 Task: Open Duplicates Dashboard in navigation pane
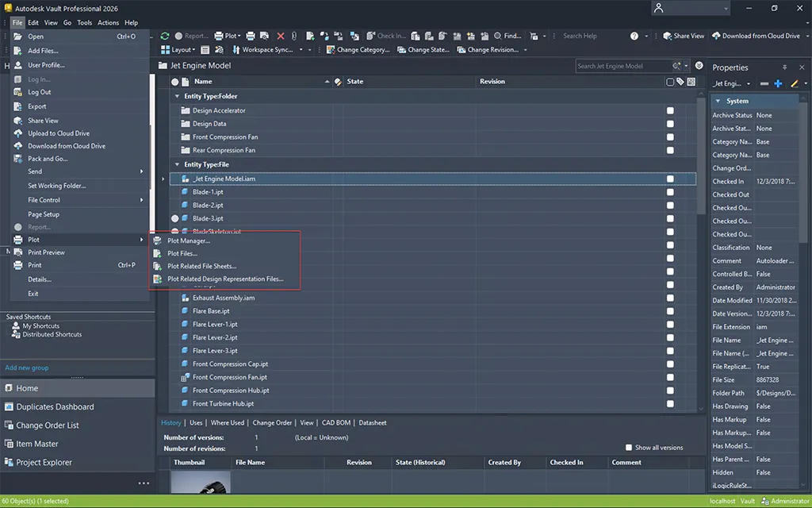77,407
